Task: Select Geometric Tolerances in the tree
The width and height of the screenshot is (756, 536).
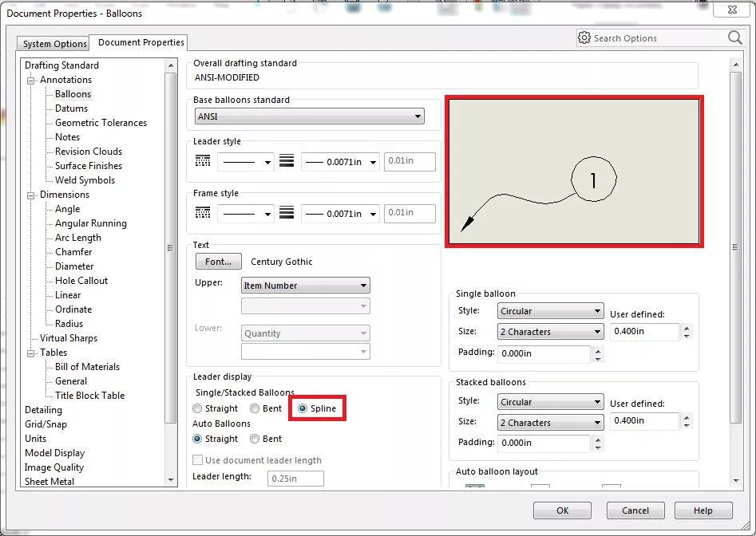Action: (101, 123)
